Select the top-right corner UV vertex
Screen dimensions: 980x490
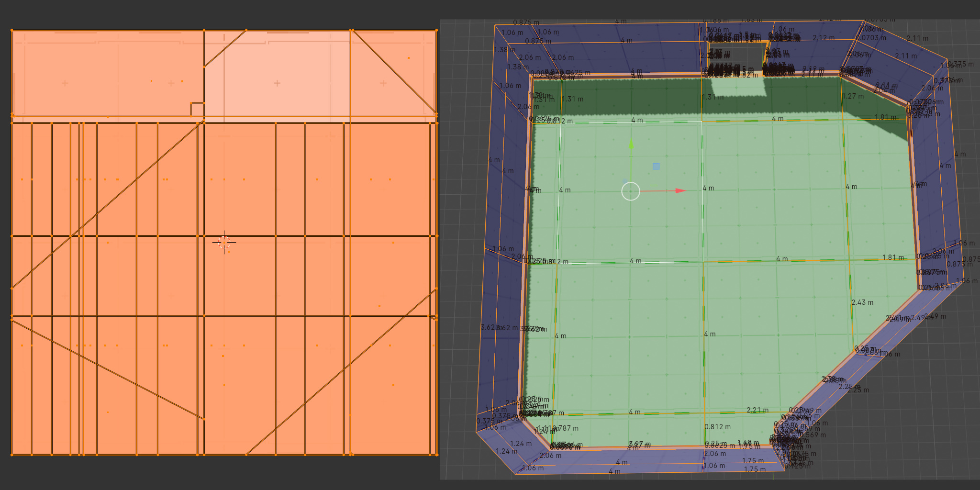coord(437,31)
